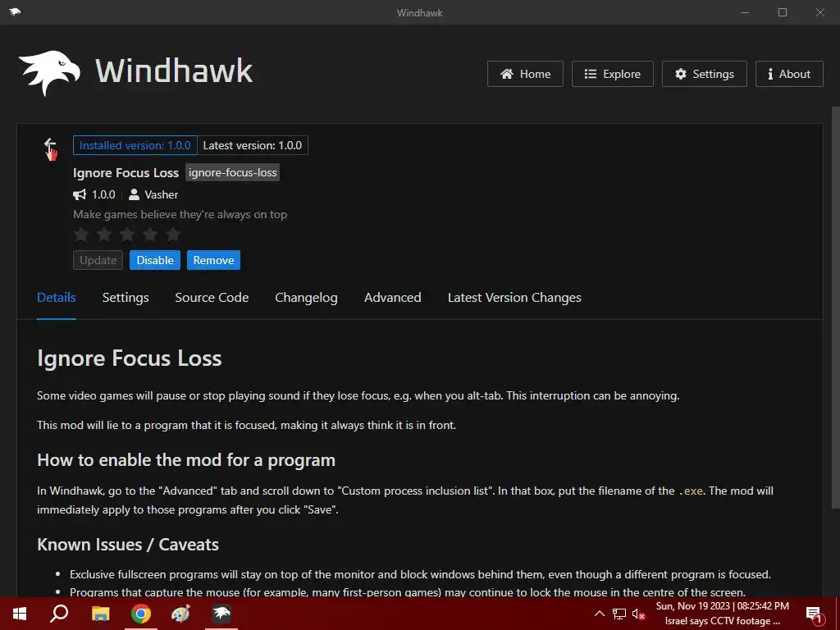The height and width of the screenshot is (630, 840).
Task: Rate the mod one star
Action: [x=81, y=234]
